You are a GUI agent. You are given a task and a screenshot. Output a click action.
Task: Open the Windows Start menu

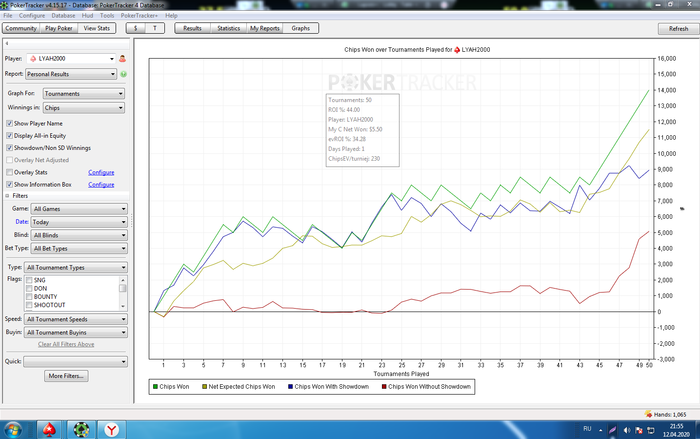coord(13,430)
